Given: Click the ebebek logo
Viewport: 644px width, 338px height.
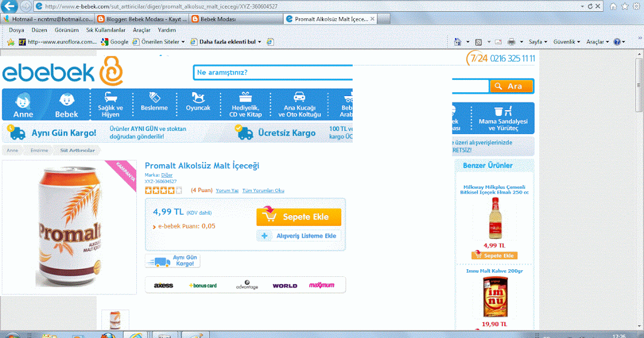Looking at the screenshot, I should [63, 72].
